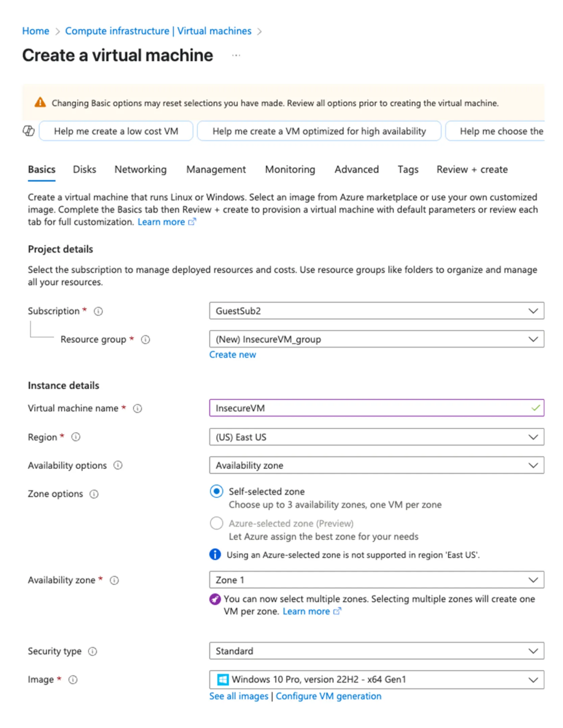Click the Region info icon

pyautogui.click(x=76, y=437)
